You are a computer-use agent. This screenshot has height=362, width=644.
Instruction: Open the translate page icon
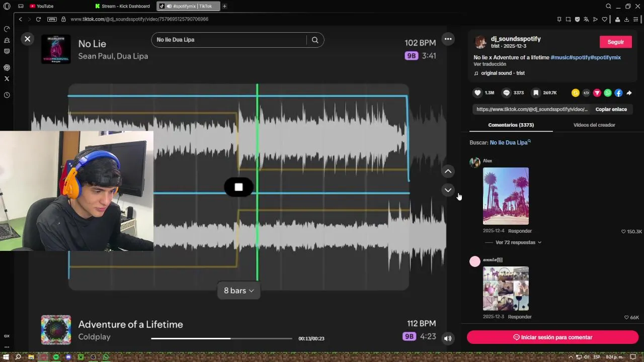coord(586,19)
